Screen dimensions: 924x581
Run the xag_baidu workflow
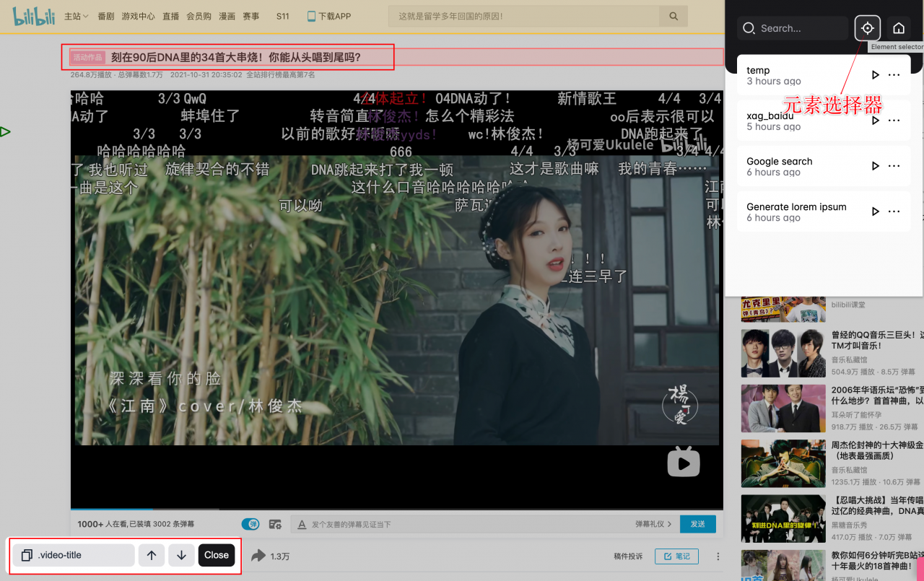point(875,121)
